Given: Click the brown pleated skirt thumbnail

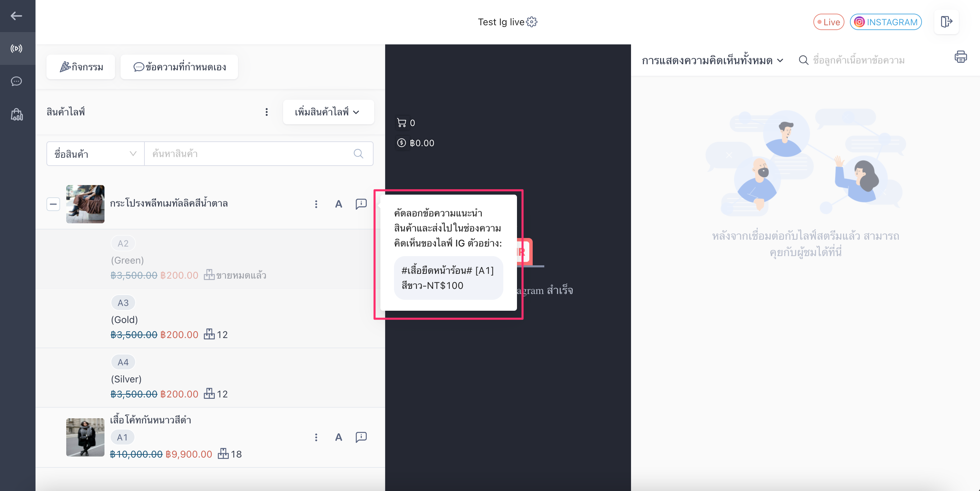Looking at the screenshot, I should point(85,204).
